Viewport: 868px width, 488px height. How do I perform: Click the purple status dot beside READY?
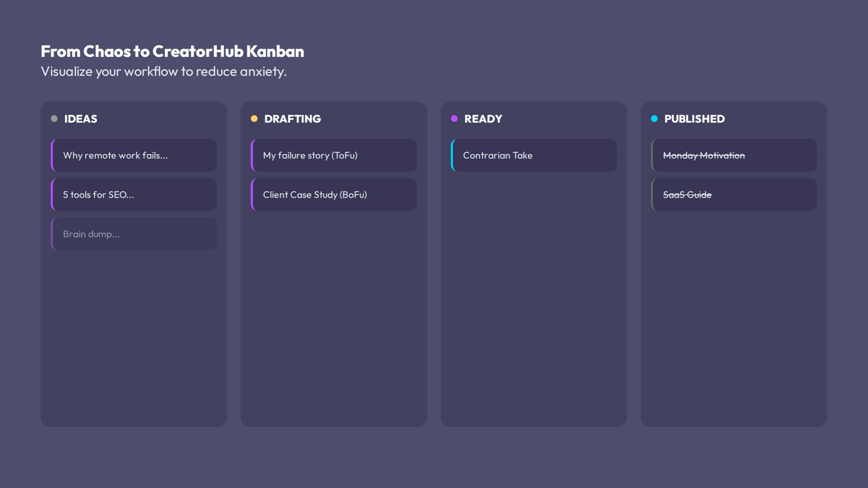(x=454, y=119)
